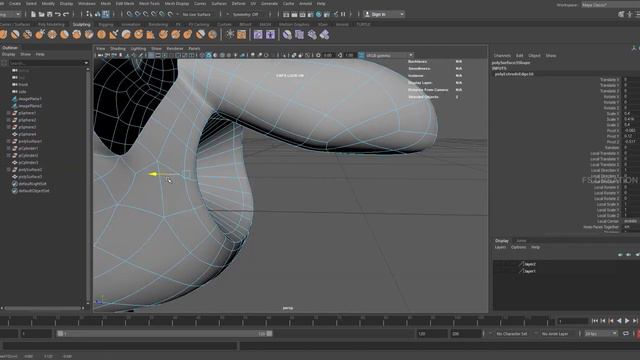Click the Outliner horizontal scrollbar
The image size is (640, 360).
[x=43, y=308]
